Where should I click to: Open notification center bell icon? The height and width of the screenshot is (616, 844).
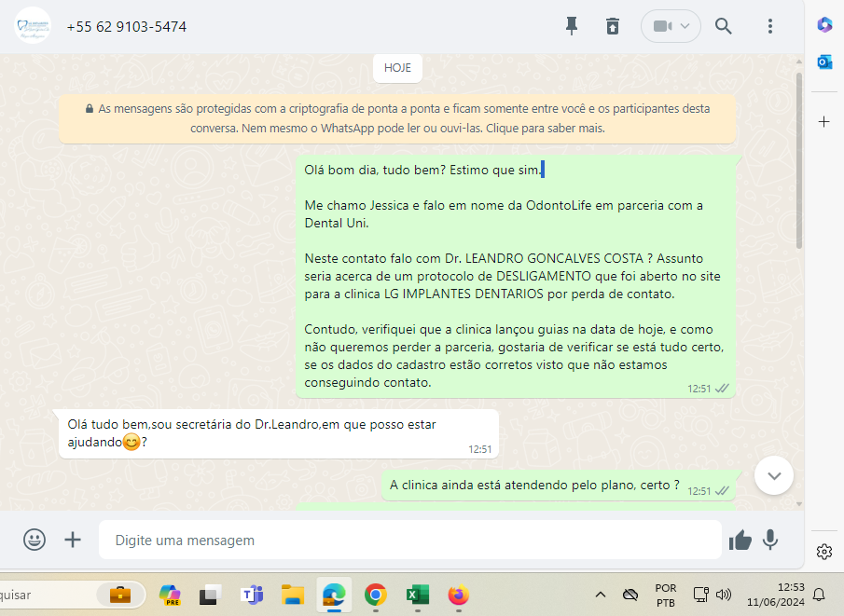[x=819, y=595]
